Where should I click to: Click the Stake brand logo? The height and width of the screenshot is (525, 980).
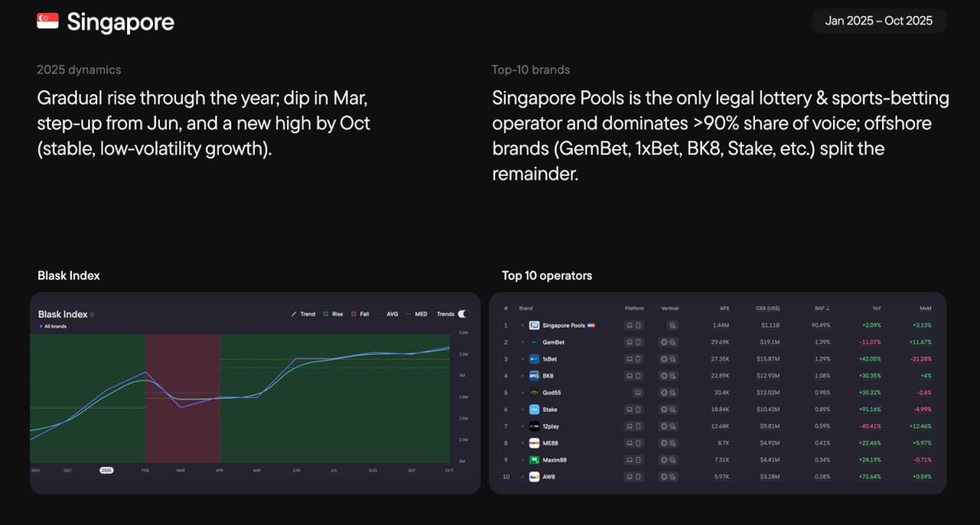(x=534, y=409)
